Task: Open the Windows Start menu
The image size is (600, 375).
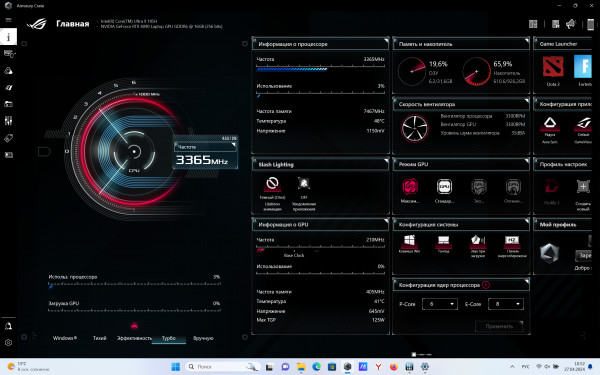Action: (x=176, y=367)
